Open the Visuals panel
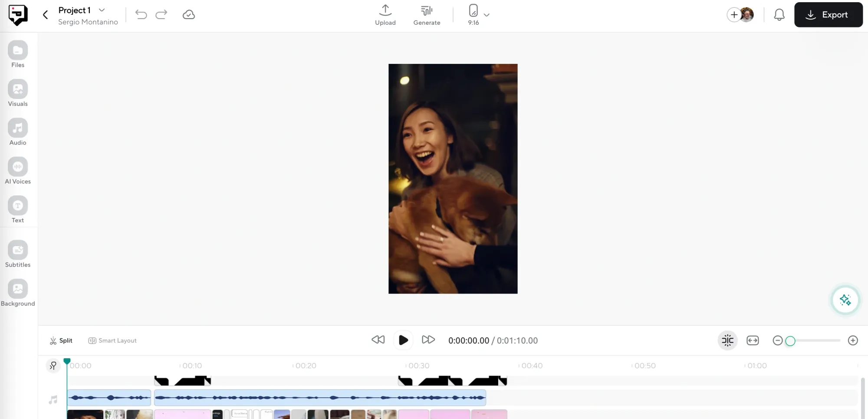868x419 pixels. click(x=17, y=92)
